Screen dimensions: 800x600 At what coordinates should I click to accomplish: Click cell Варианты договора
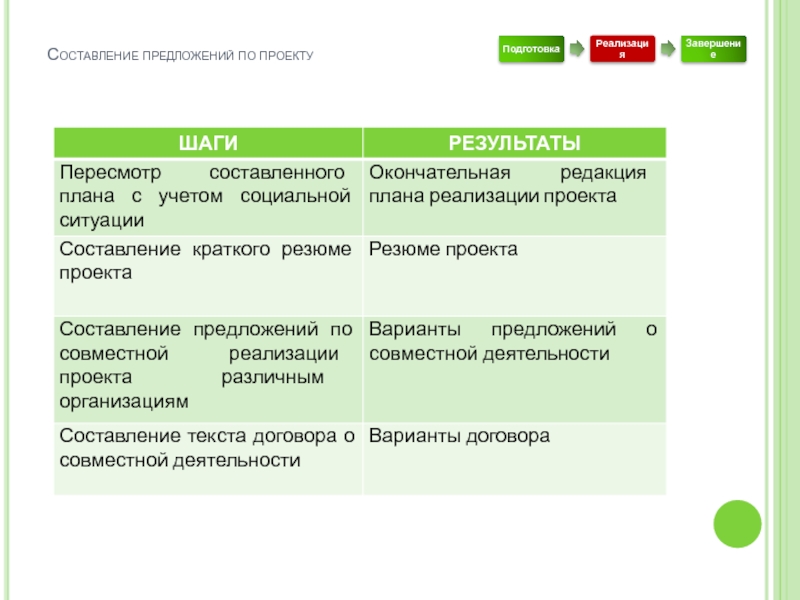pos(514,459)
